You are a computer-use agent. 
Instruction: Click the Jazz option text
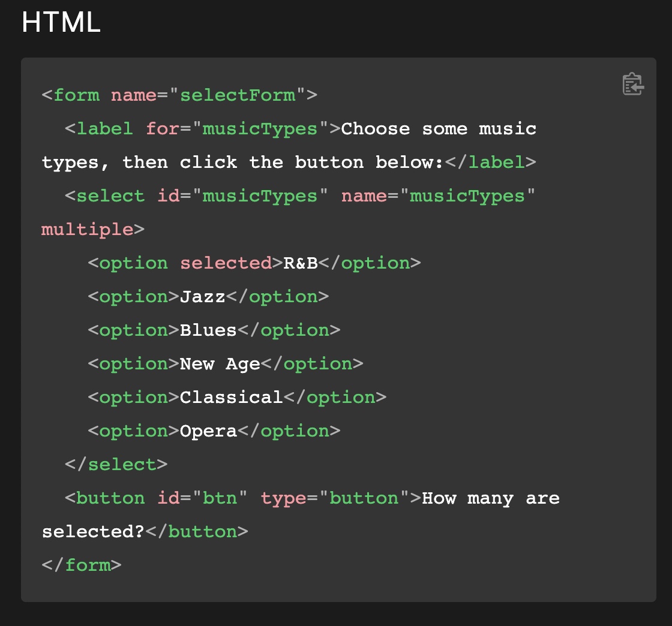coord(202,297)
